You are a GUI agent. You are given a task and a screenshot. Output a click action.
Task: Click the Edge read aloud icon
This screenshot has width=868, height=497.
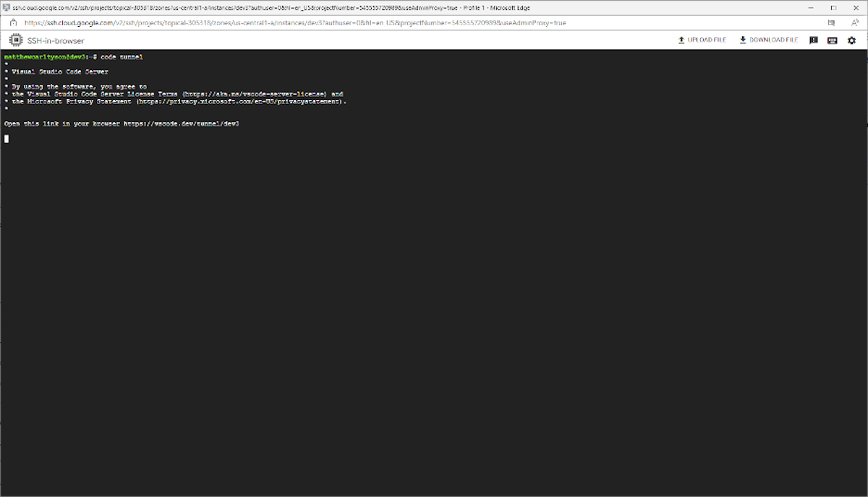pos(854,22)
